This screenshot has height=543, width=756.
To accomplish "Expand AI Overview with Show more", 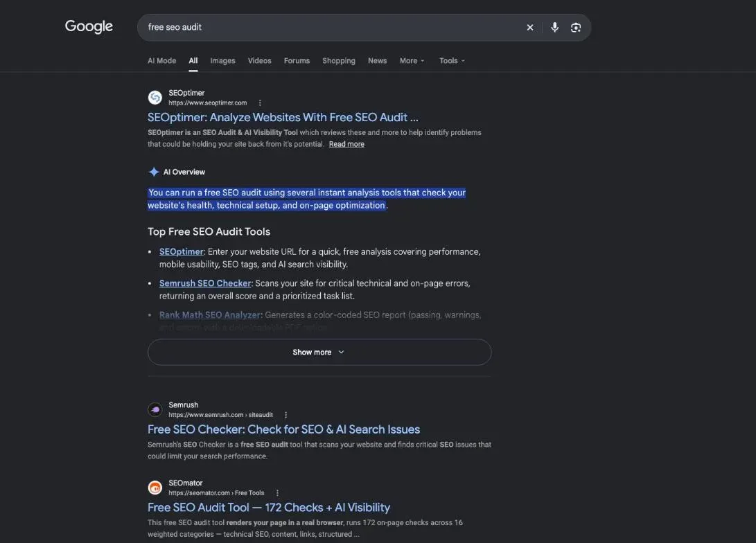I will tap(319, 353).
